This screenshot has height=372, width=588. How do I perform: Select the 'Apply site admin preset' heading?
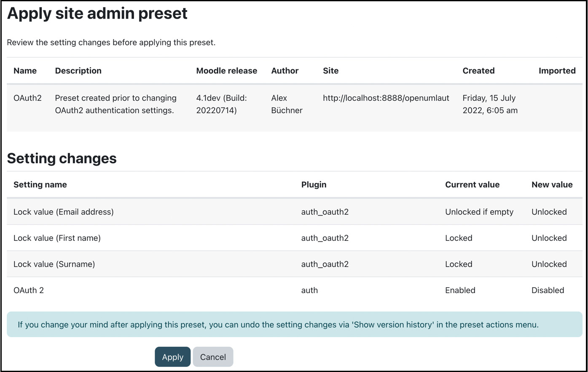[x=97, y=13]
